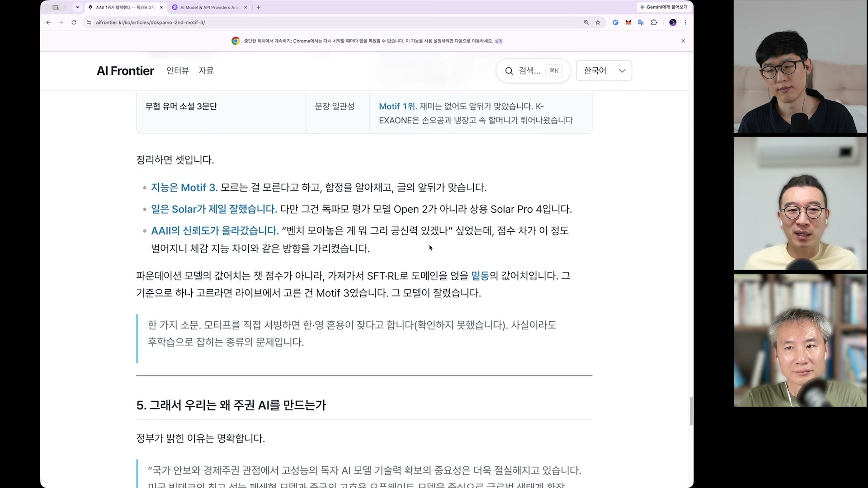868x488 pixels.
Task: Toggle the tab sidebar icon at top left
Action: coord(56,7)
